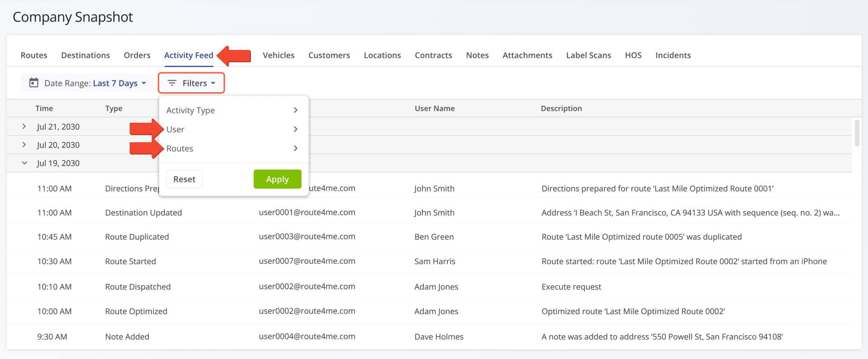Click the Time column header
Viewport: 868px width, 359px height.
tap(44, 108)
